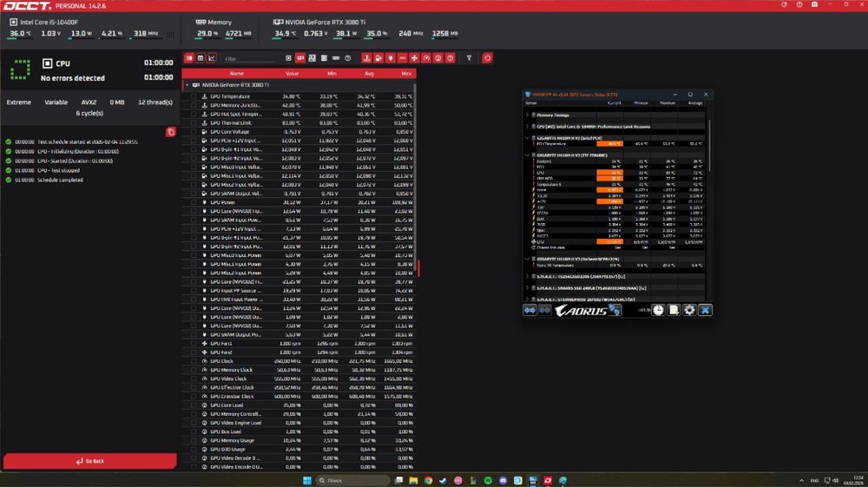Click the OCCT help question-mark icon in title bar
This screenshot has height=487, width=868.
click(x=799, y=4)
